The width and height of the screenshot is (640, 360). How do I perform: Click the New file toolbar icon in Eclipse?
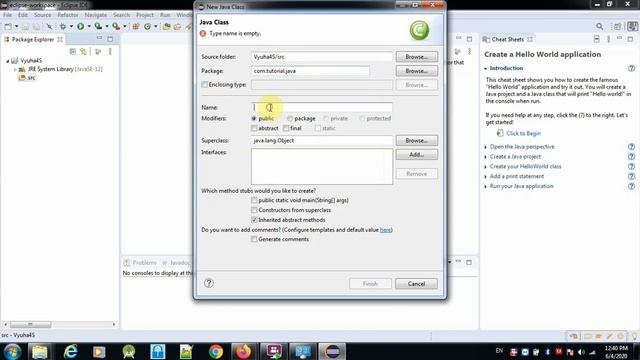(8, 27)
